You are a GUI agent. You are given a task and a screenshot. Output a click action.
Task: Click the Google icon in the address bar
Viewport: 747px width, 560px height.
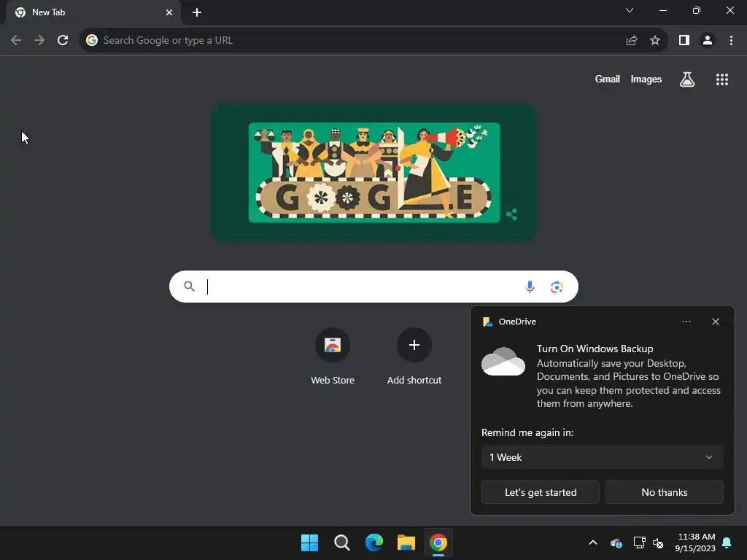click(x=91, y=41)
